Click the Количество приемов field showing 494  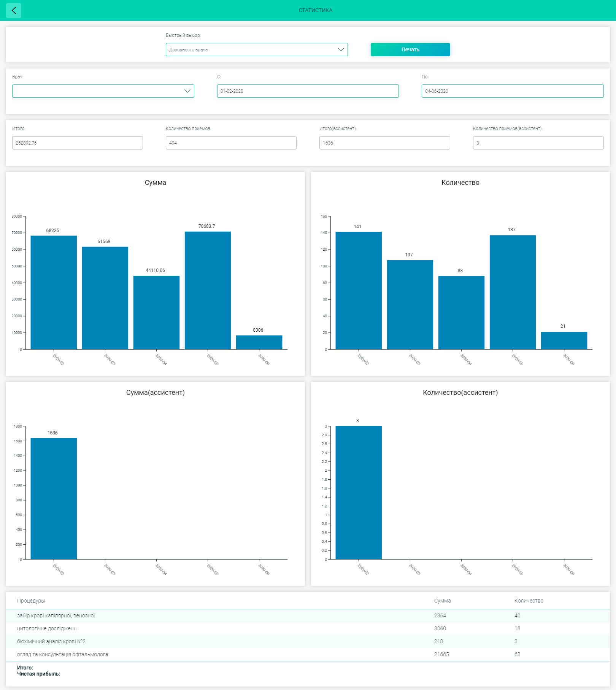coord(231,143)
